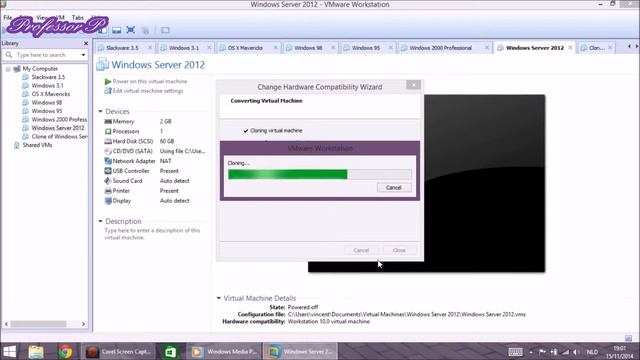Show hidden tray icons arrow
The height and width of the screenshot is (360, 640).
point(531,352)
